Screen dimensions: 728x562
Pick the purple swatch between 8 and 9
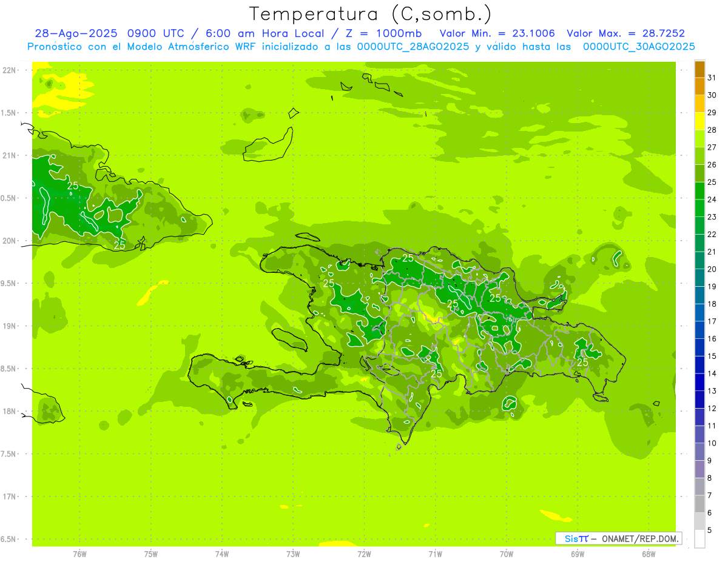(699, 469)
